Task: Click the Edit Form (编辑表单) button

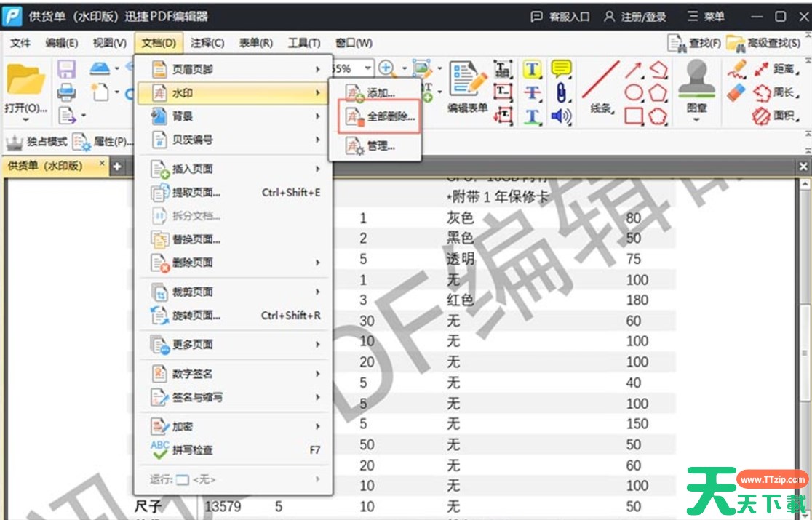Action: [x=467, y=87]
